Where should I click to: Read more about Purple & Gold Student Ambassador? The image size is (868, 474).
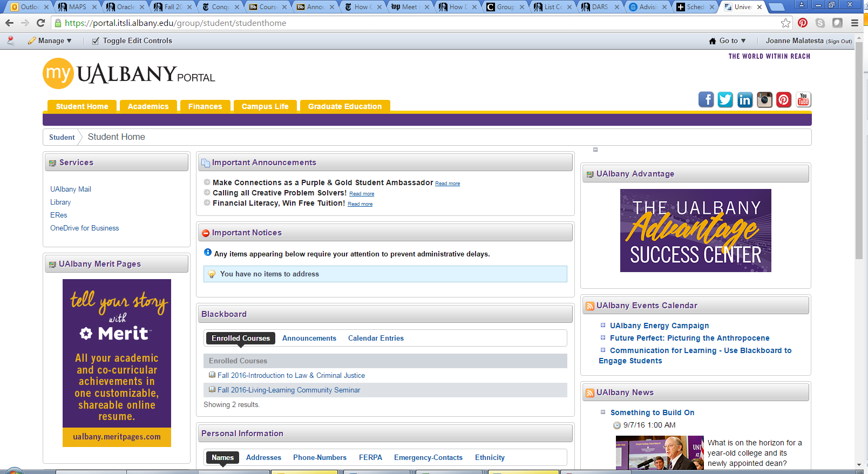point(447,184)
